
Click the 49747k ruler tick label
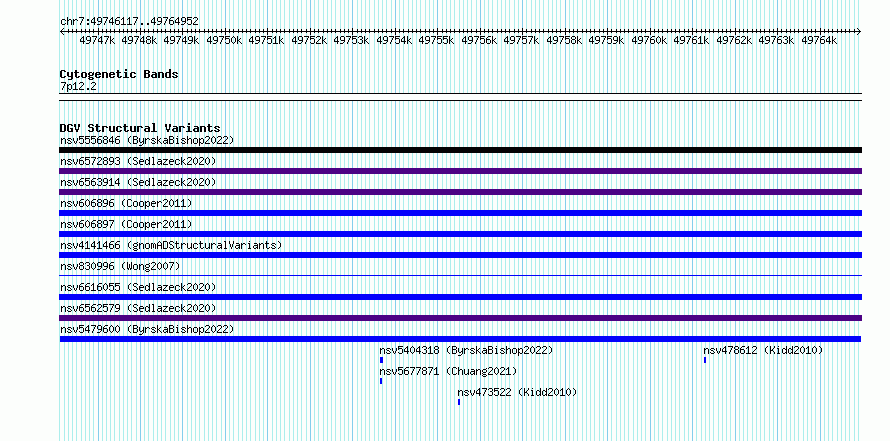pos(97,40)
